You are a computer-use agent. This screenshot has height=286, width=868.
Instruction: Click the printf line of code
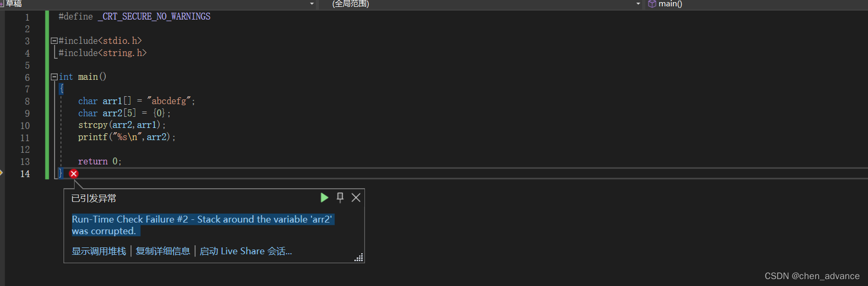point(127,137)
